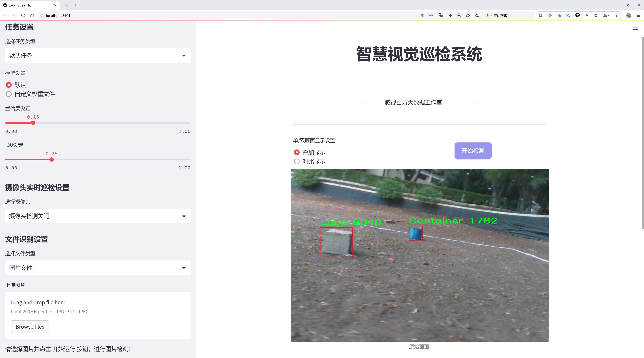
Task: Open a new browser tab with plus button
Action: click(x=76, y=5)
